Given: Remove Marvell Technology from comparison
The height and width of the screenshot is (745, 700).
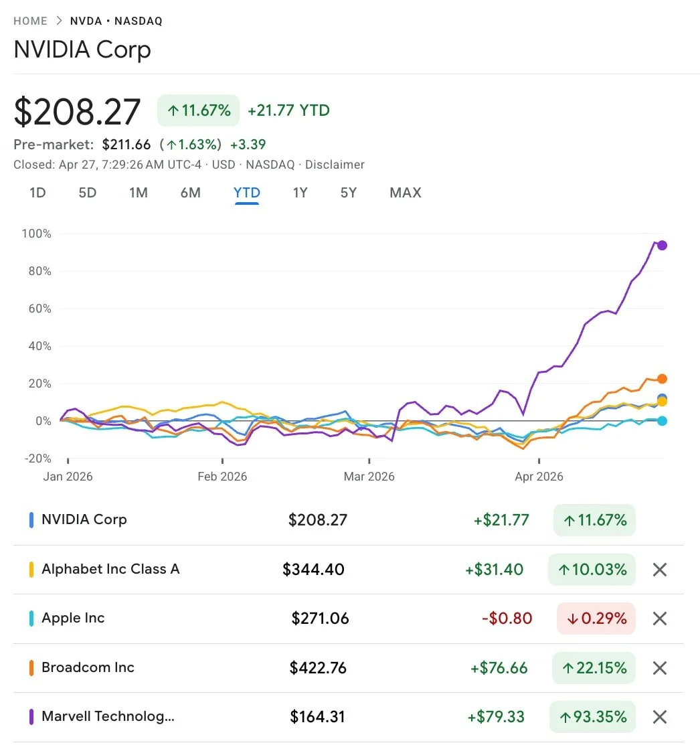Looking at the screenshot, I should (660, 717).
